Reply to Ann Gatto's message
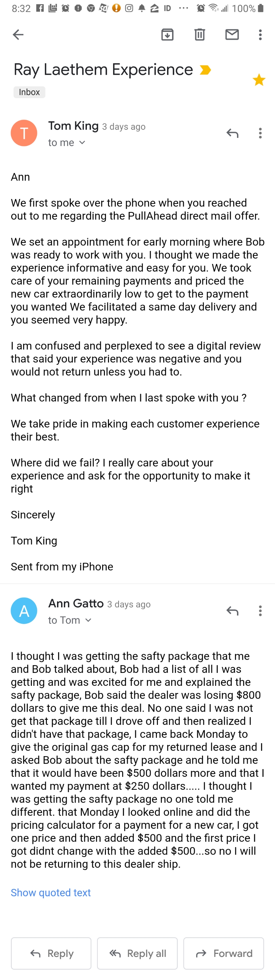 coord(232,611)
